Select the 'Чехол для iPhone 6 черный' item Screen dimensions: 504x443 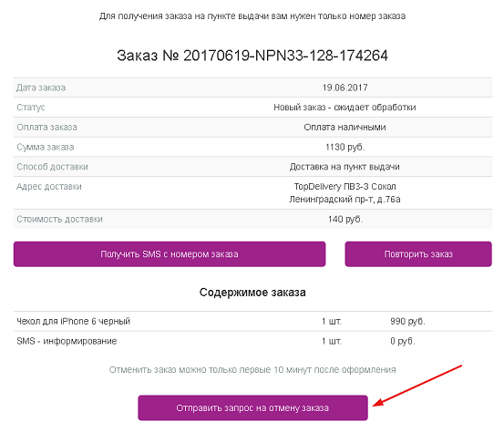[73, 321]
